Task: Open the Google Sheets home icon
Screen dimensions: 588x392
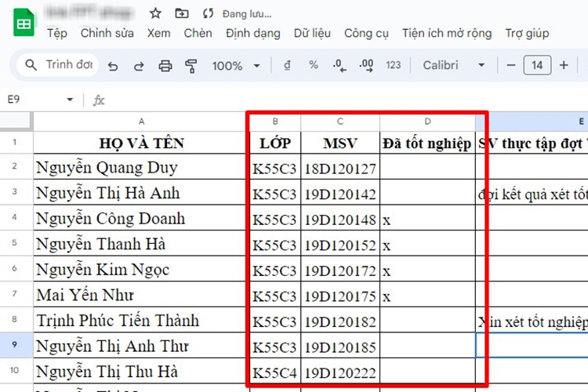Action: pos(24,23)
